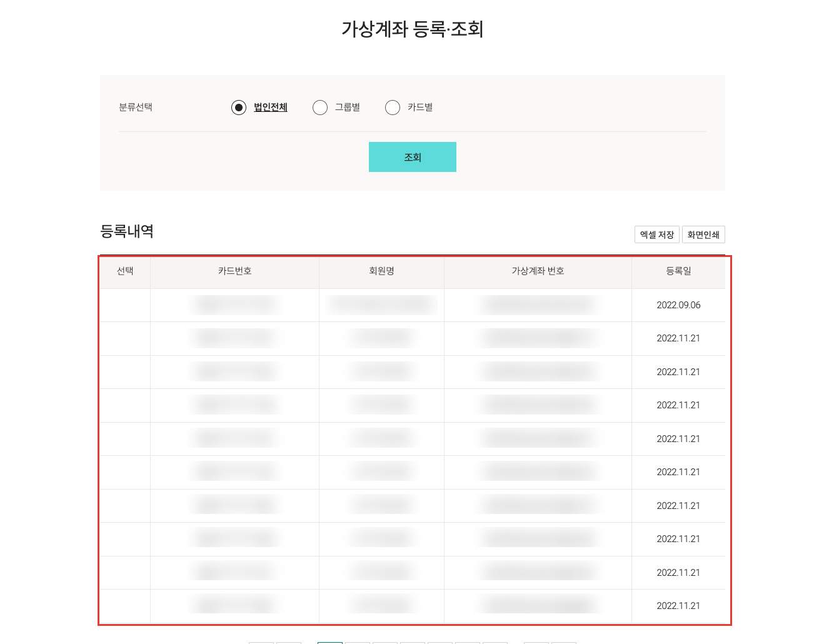Click the 카드번호 column header
This screenshot has width=829, height=644.
[x=235, y=271]
